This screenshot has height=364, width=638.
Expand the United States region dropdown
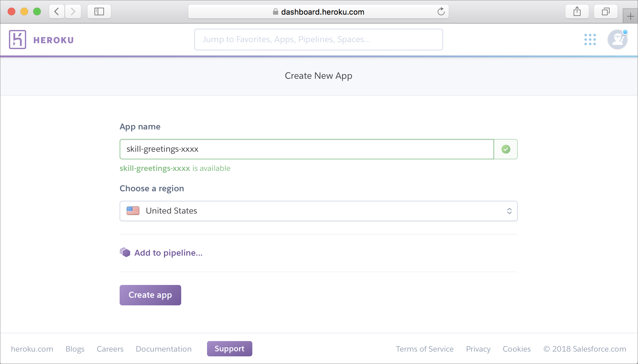(318, 211)
